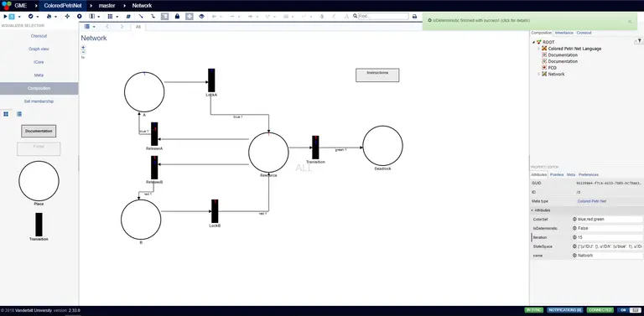644x316 pixels.
Task: Click the play button to run plugin
Action: tap(5, 17)
